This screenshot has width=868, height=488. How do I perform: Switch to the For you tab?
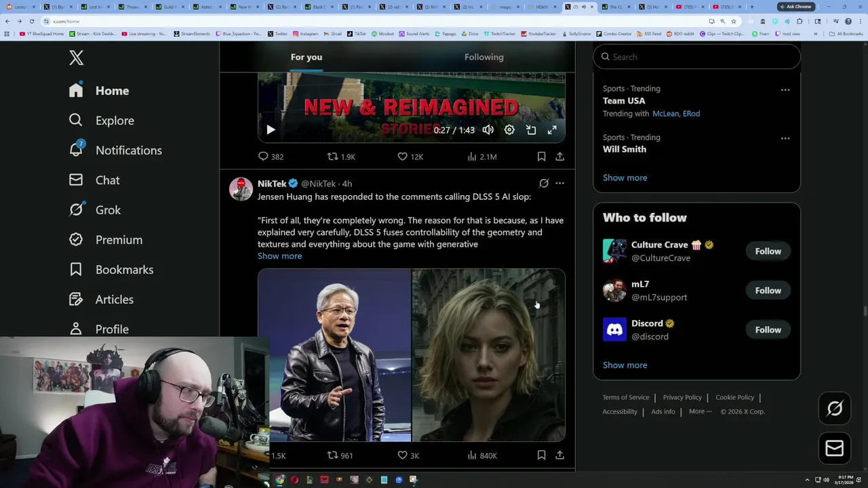[307, 57]
